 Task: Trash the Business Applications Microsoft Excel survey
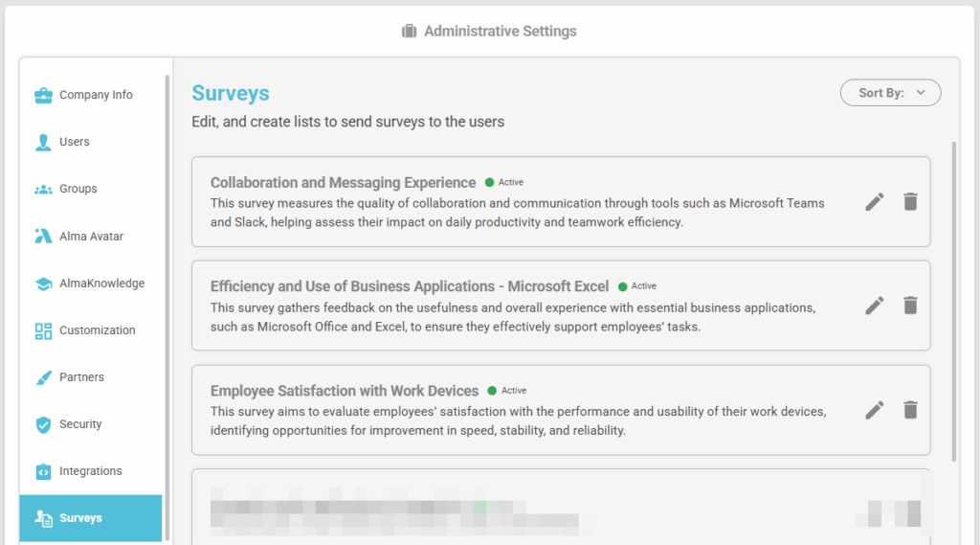pos(910,306)
